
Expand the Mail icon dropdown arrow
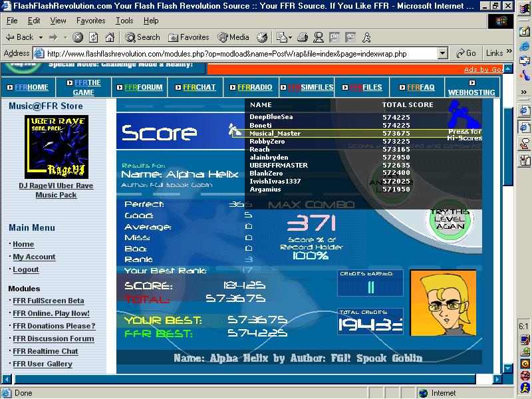[291, 37]
